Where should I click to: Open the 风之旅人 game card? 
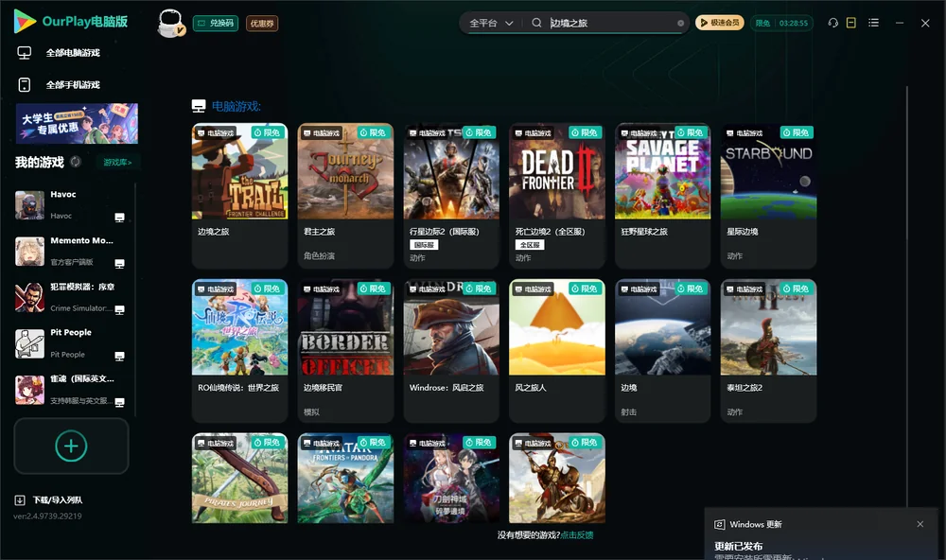pyautogui.click(x=557, y=350)
